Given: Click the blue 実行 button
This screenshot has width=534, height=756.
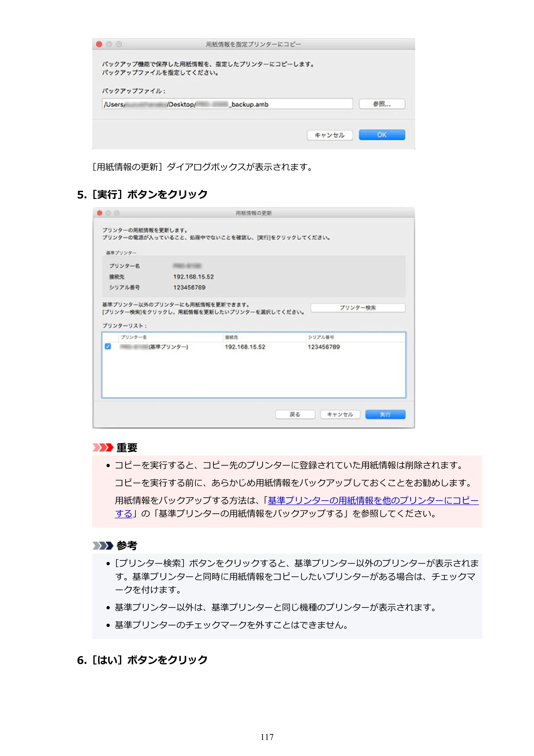Looking at the screenshot, I should coord(385,414).
